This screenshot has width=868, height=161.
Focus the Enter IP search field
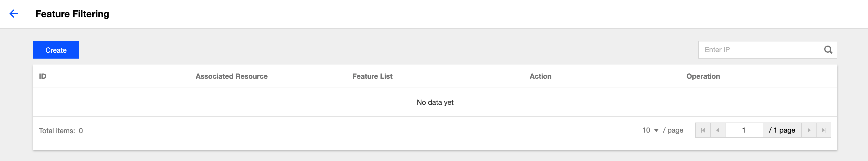762,50
